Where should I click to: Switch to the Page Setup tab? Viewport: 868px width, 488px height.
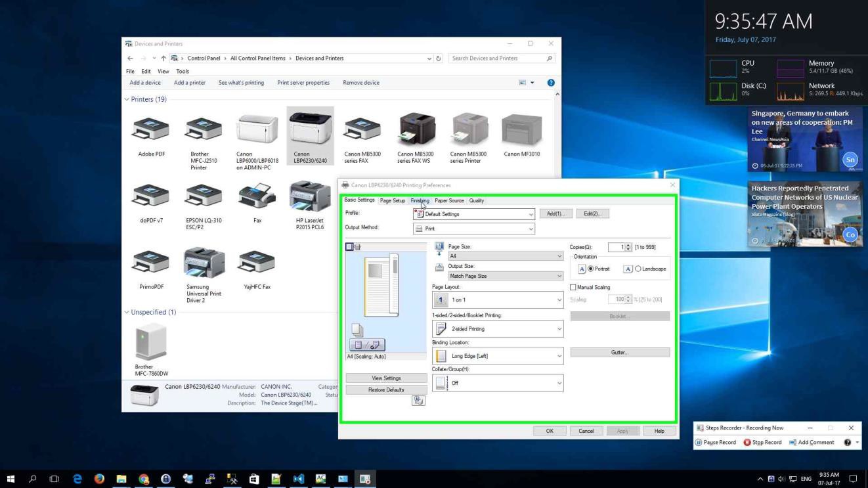click(x=393, y=200)
